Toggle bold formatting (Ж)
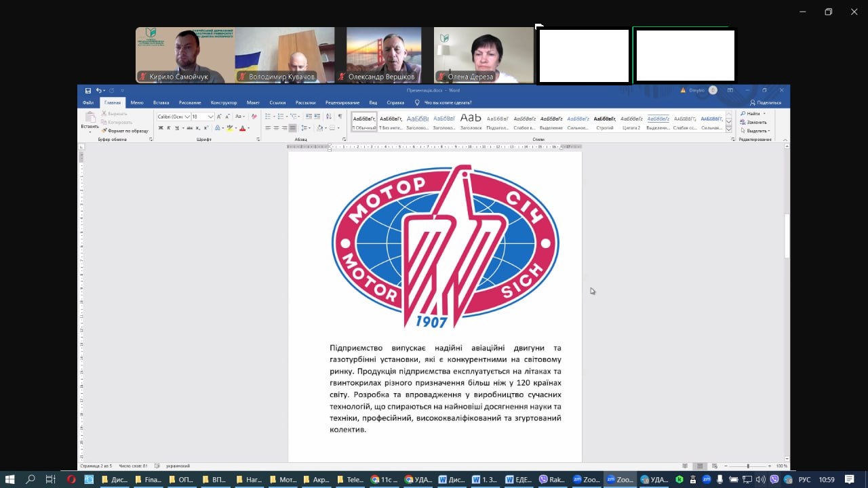868x488 pixels. click(x=161, y=128)
